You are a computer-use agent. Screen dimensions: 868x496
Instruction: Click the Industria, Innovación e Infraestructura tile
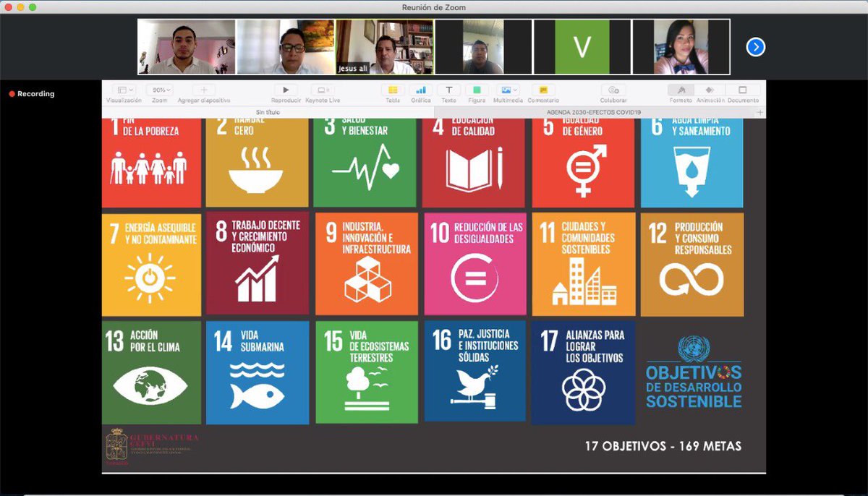367,264
